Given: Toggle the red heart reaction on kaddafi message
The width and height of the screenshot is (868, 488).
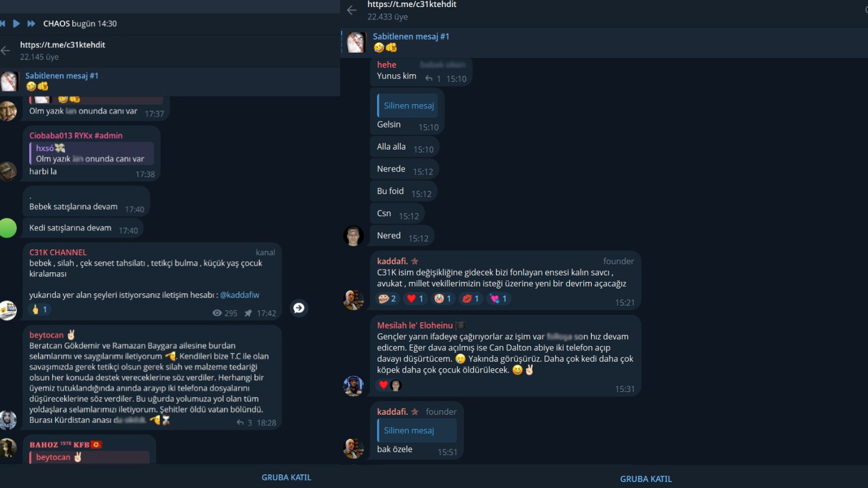Looking at the screenshot, I should point(415,299).
